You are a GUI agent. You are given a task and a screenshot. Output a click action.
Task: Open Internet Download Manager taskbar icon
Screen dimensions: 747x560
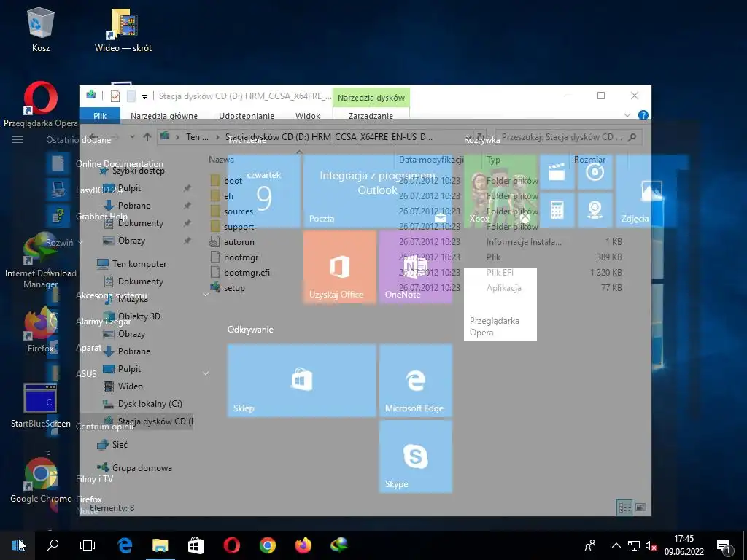(338, 545)
